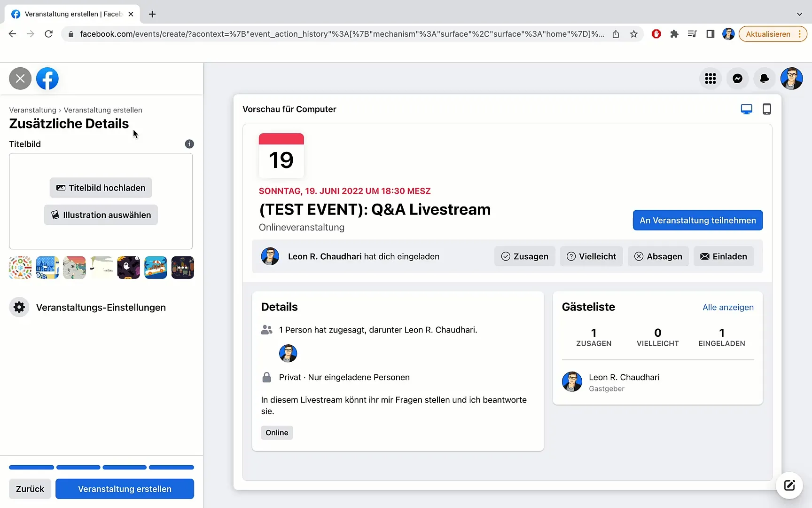Image resolution: width=812 pixels, height=508 pixels.
Task: Open a new browser tab
Action: 152,14
